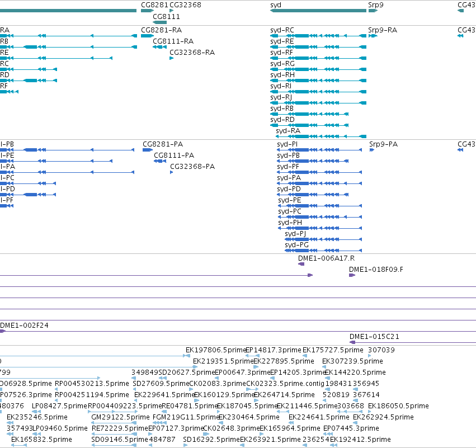Click EST EK227895.5prime
476x448 pixels.
(284, 361)
